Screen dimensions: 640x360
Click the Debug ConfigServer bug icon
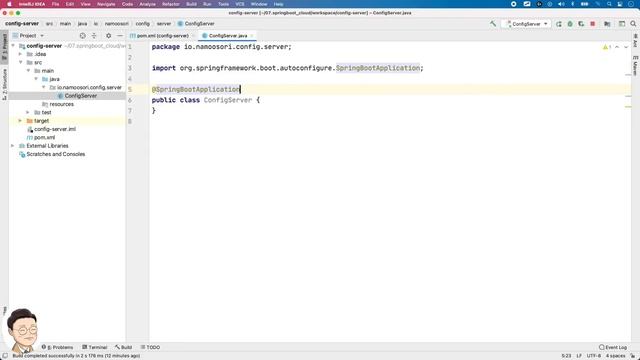point(570,24)
